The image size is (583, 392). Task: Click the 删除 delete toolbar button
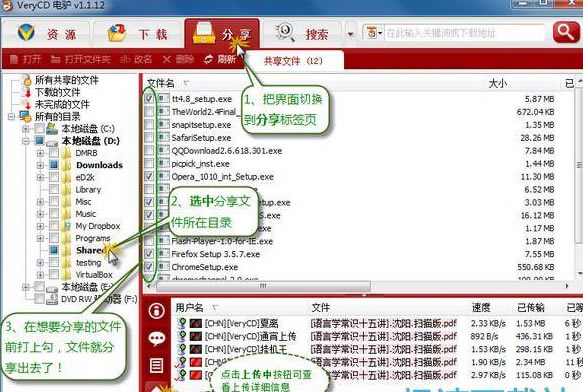179,60
